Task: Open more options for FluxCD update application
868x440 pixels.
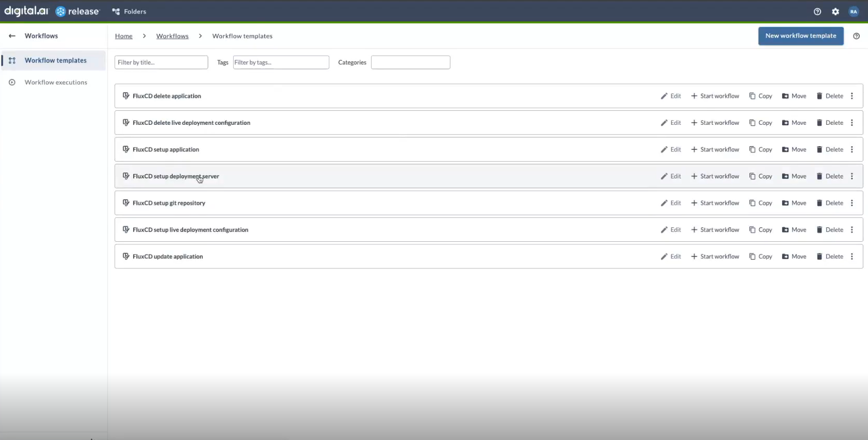Action: click(x=852, y=256)
